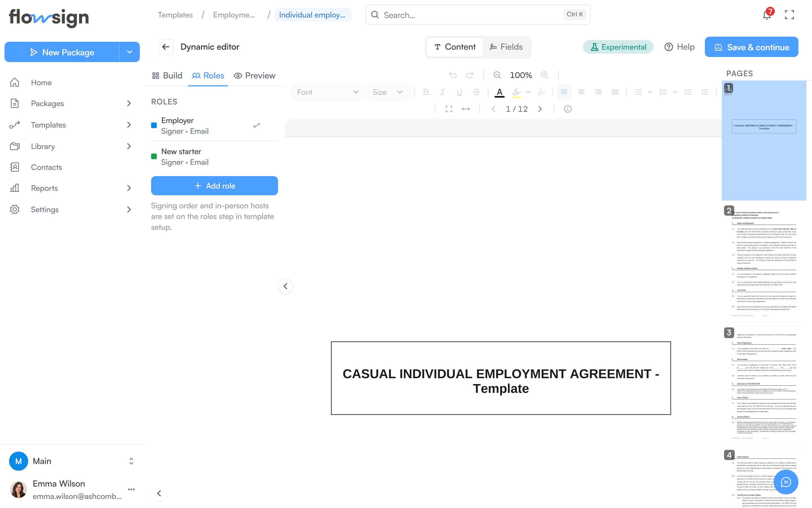
Task: Open the notifications bell icon
Action: pyautogui.click(x=767, y=15)
